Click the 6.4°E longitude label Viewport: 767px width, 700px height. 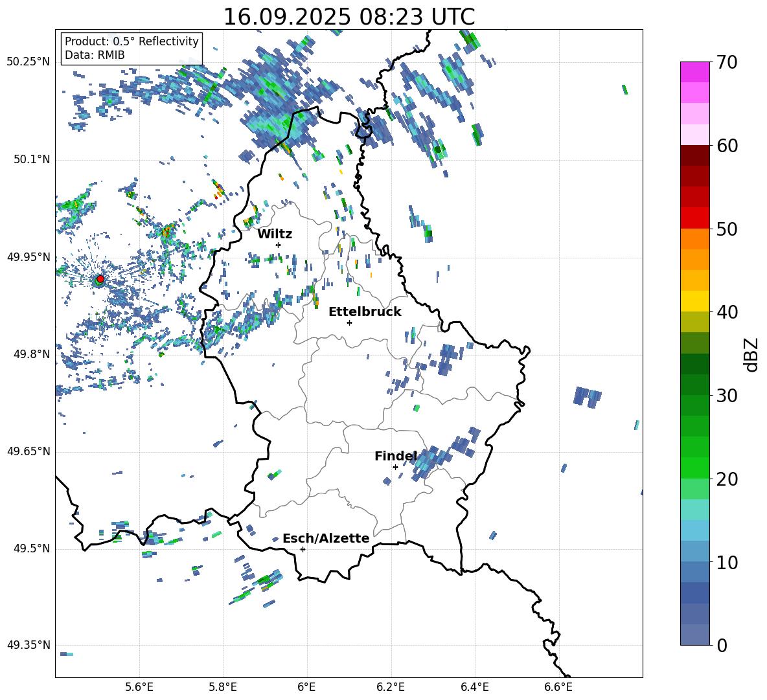(474, 687)
